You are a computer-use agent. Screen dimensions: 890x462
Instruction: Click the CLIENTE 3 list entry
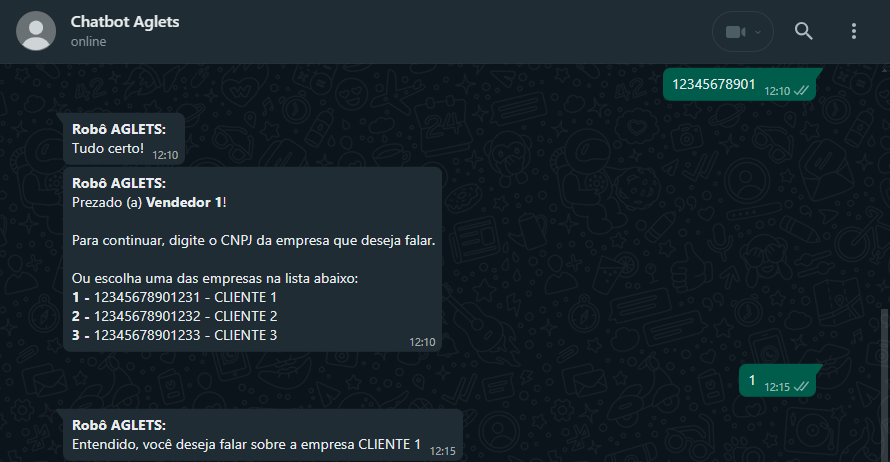[174, 335]
